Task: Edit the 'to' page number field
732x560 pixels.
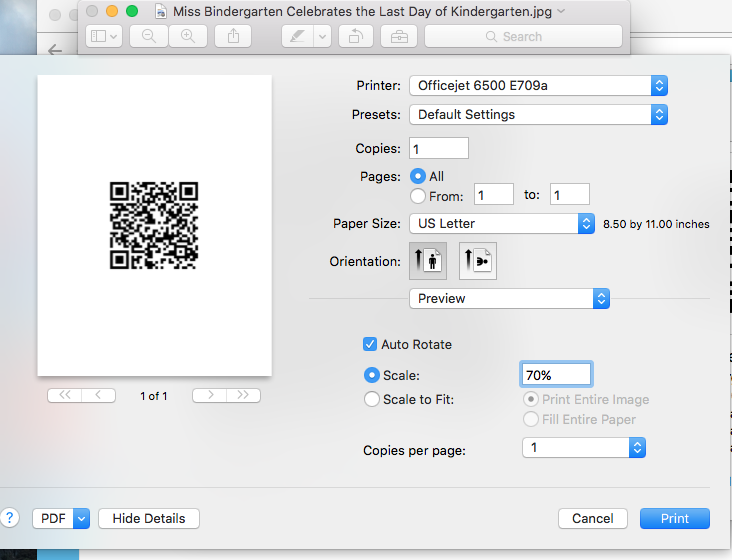Action: (x=570, y=195)
